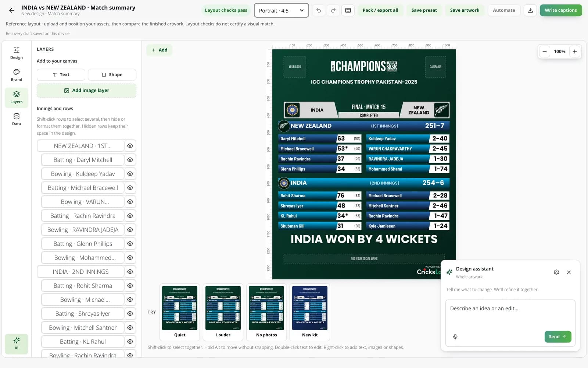Open the Design sidebar panel
Image resolution: width=588 pixels, height=368 pixels.
[x=17, y=53]
